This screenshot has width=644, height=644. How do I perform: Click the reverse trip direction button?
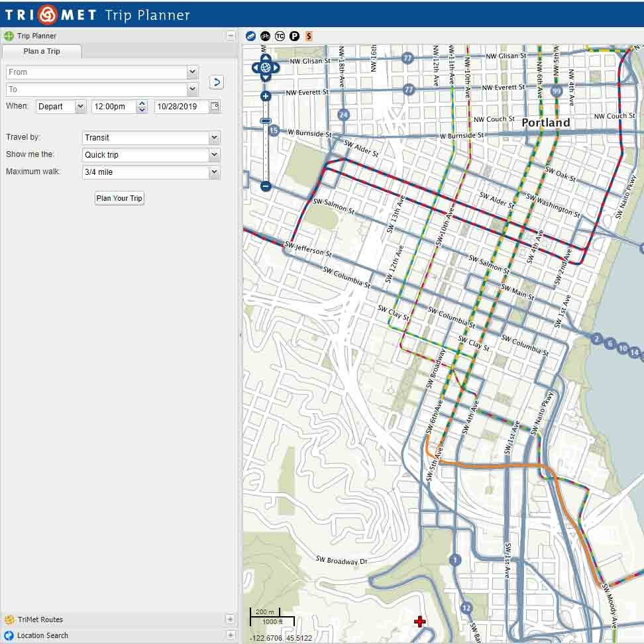click(216, 82)
